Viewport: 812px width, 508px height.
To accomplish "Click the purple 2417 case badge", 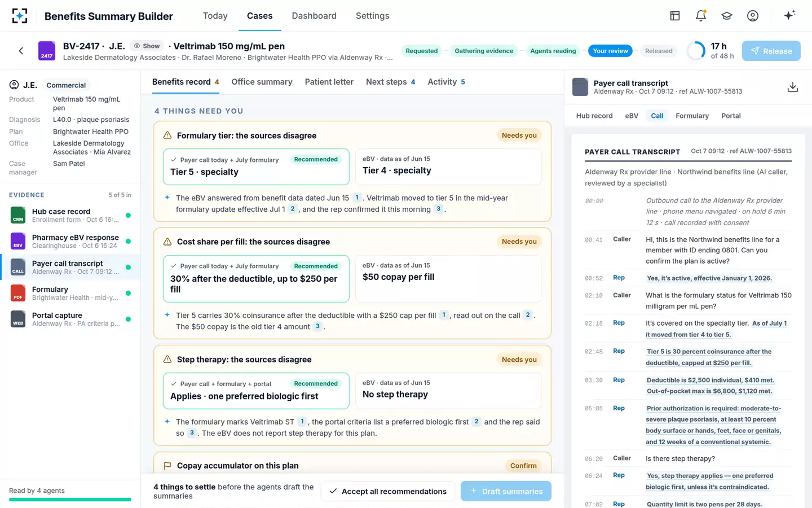I will tap(47, 51).
